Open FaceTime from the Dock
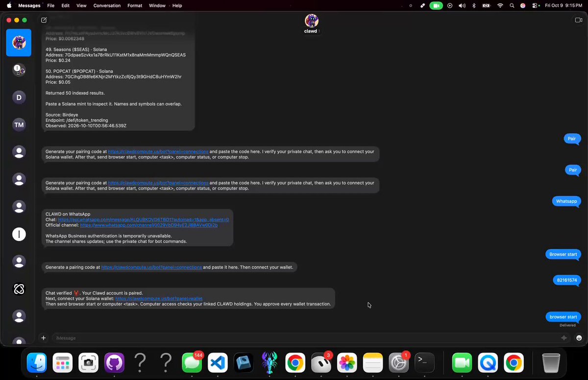Viewport: 588px width, 380px height. point(462,363)
